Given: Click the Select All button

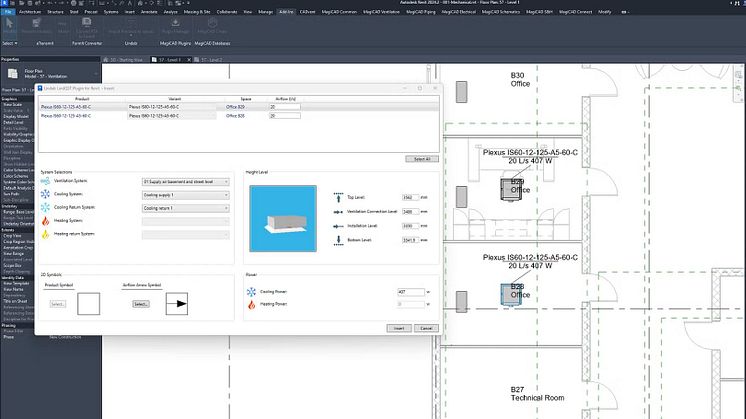Looking at the screenshot, I should pyautogui.click(x=422, y=159).
